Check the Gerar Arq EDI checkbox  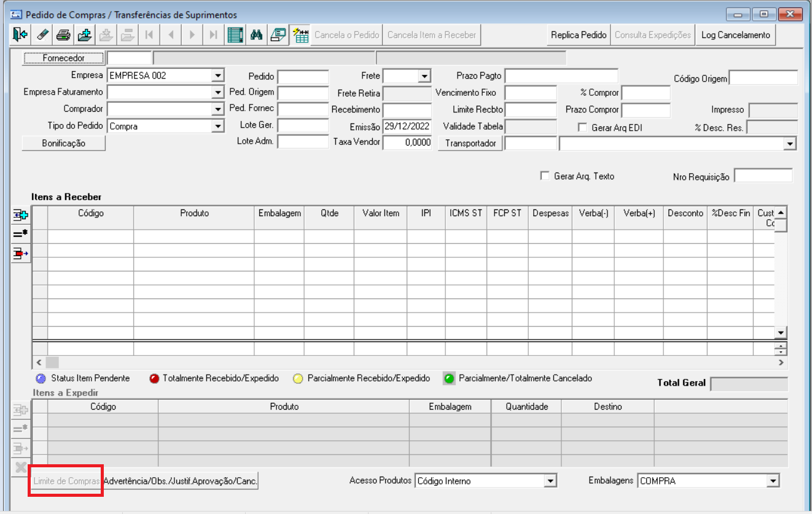coord(582,127)
